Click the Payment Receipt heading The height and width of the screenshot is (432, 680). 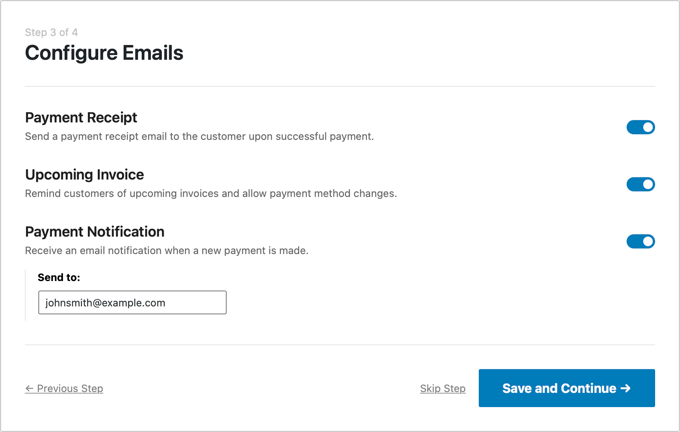click(81, 117)
